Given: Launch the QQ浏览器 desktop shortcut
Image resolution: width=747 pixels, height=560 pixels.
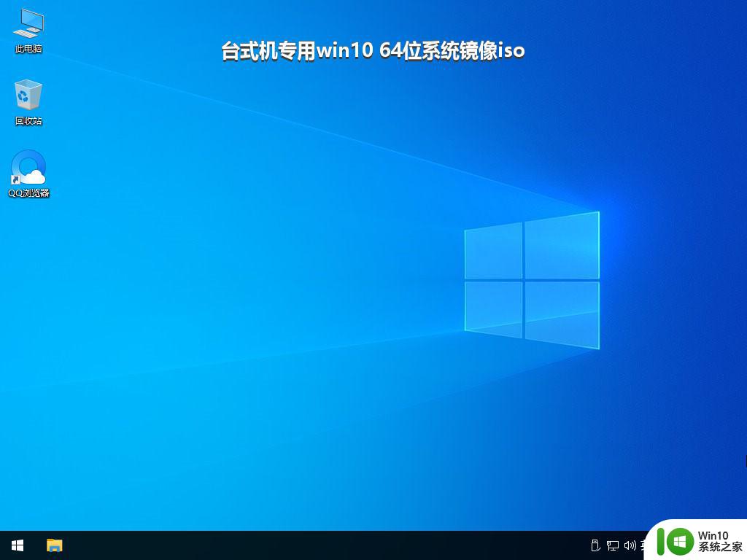Looking at the screenshot, I should [x=28, y=168].
